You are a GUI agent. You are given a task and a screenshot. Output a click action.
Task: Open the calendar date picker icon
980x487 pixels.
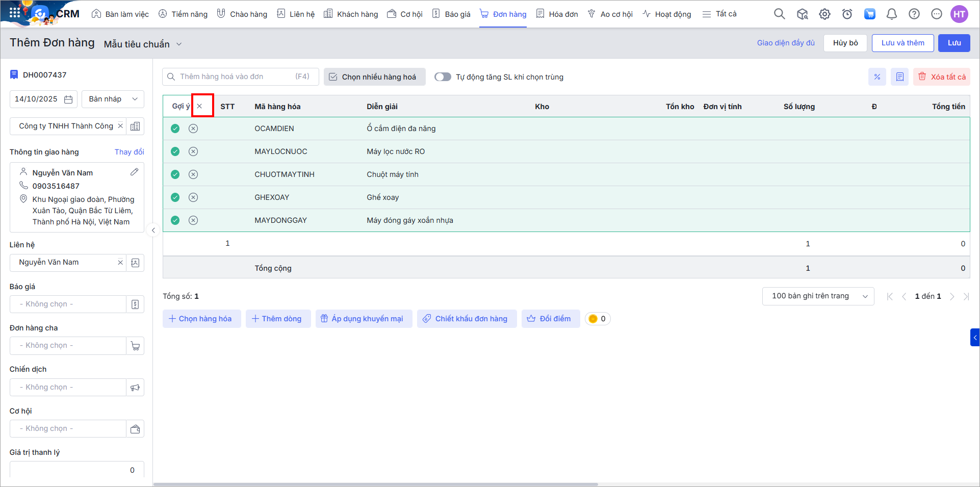[68, 99]
